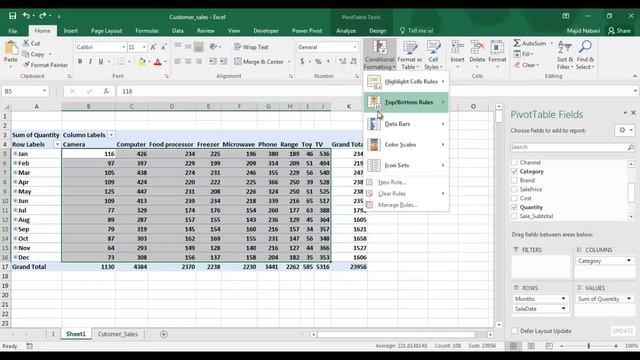Apply Percent Style format
This screenshot has width=640, height=360.
318,62
